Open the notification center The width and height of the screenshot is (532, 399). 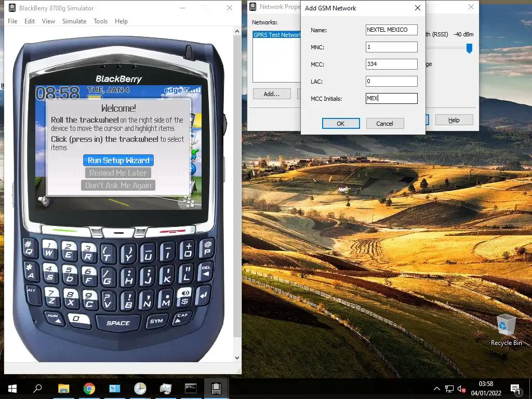pyautogui.click(x=515, y=389)
